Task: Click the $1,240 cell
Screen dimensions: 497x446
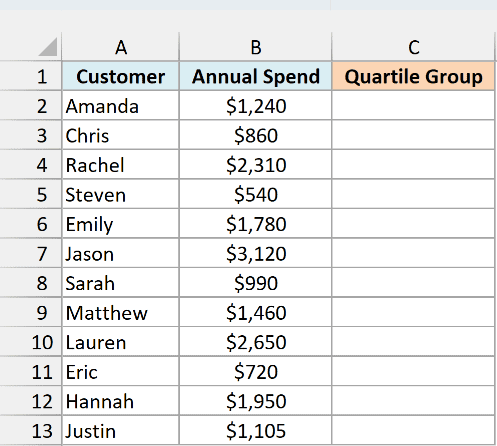Action: pyautogui.click(x=255, y=105)
